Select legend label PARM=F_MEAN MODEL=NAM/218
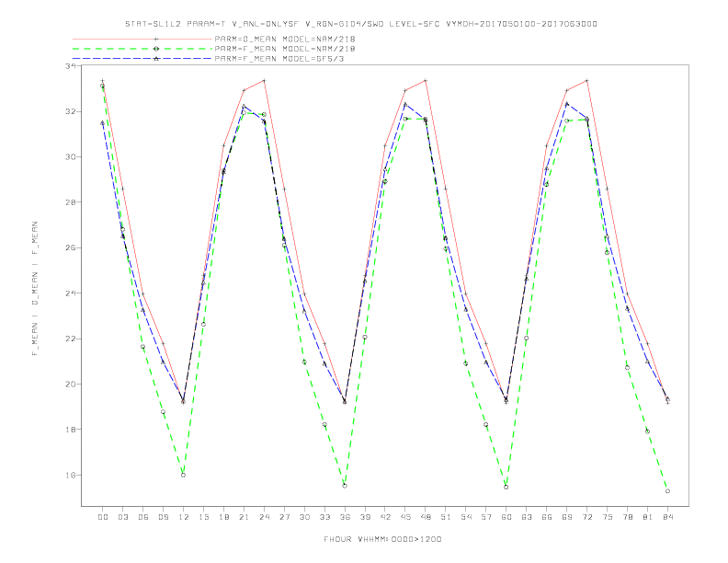The width and height of the screenshot is (728, 563). click(285, 49)
